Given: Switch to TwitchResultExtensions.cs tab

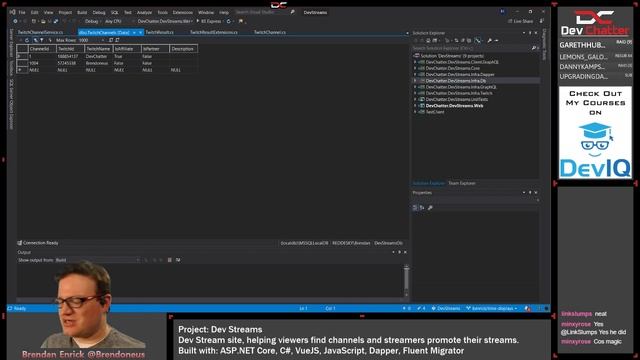Looking at the screenshot, I should tap(213, 32).
